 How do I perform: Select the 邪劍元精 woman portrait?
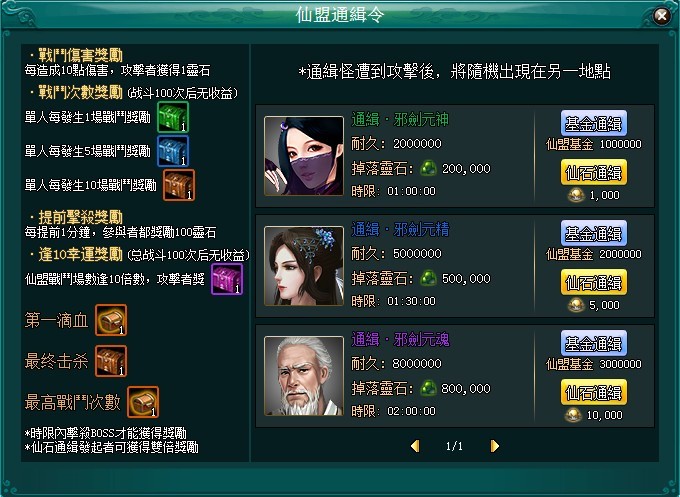[x=304, y=266]
